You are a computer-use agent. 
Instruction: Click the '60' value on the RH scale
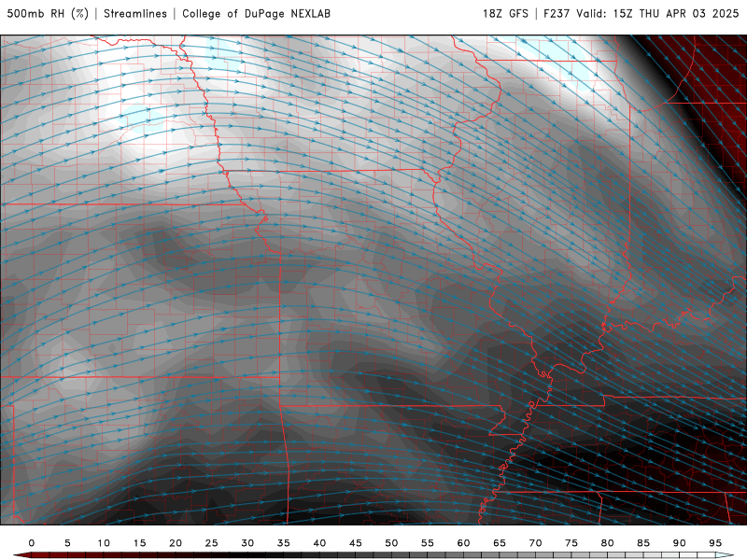point(463,543)
